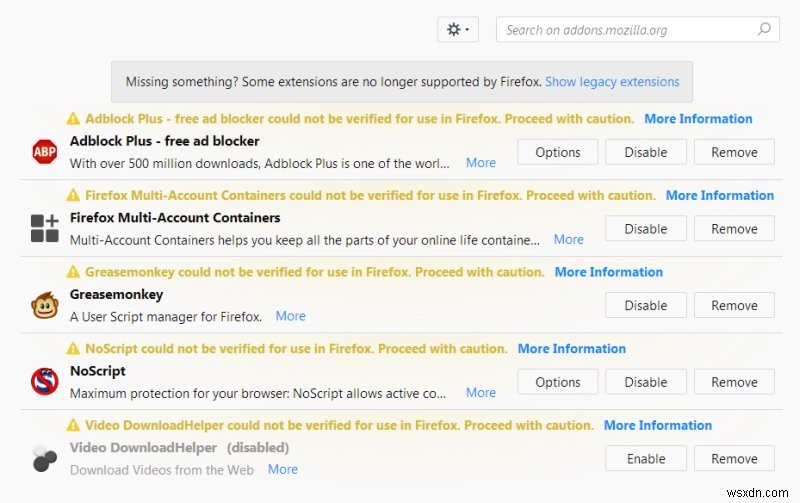Click warning triangle for Multi-Account Containers
The height and width of the screenshot is (503, 800).
(73, 195)
